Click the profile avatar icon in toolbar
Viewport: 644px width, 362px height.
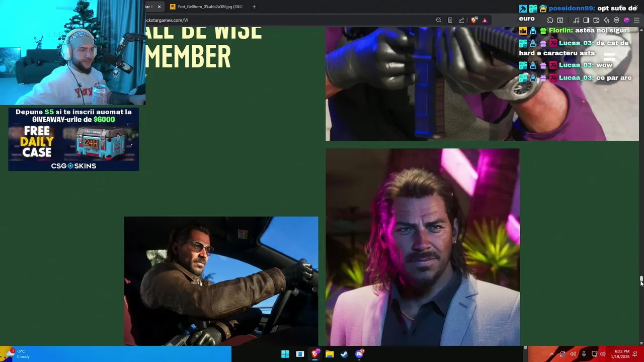pyautogui.click(x=626, y=20)
